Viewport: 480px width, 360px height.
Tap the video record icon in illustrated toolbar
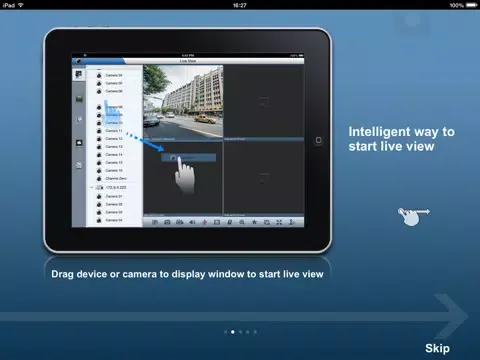pyautogui.click(x=180, y=222)
